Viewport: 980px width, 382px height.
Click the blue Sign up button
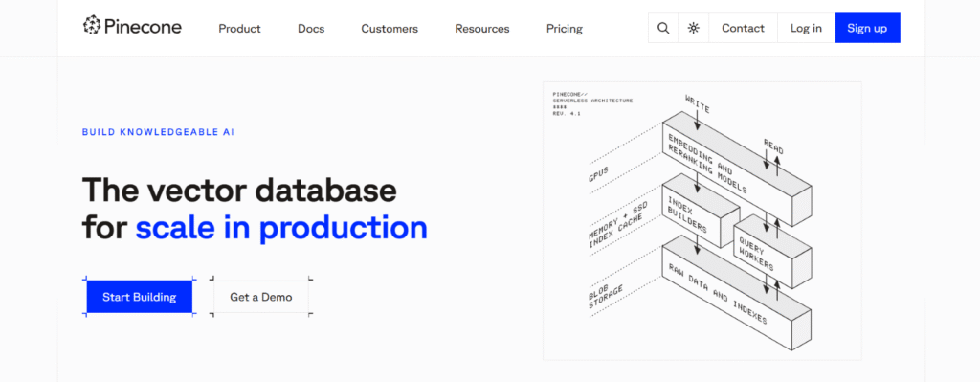click(x=867, y=28)
